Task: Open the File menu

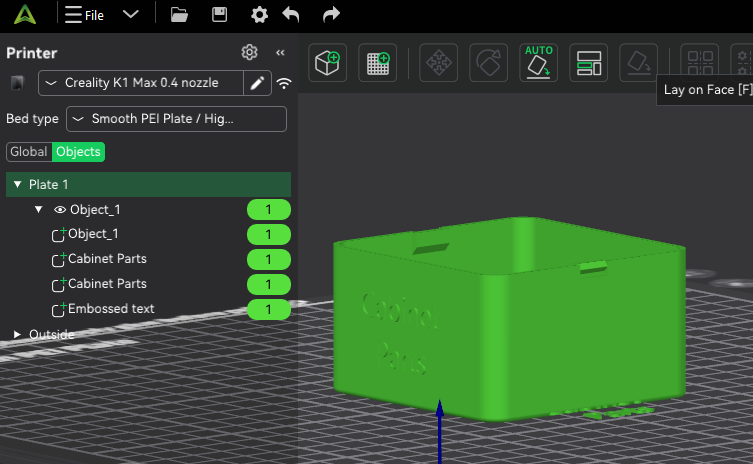Action: coord(85,15)
